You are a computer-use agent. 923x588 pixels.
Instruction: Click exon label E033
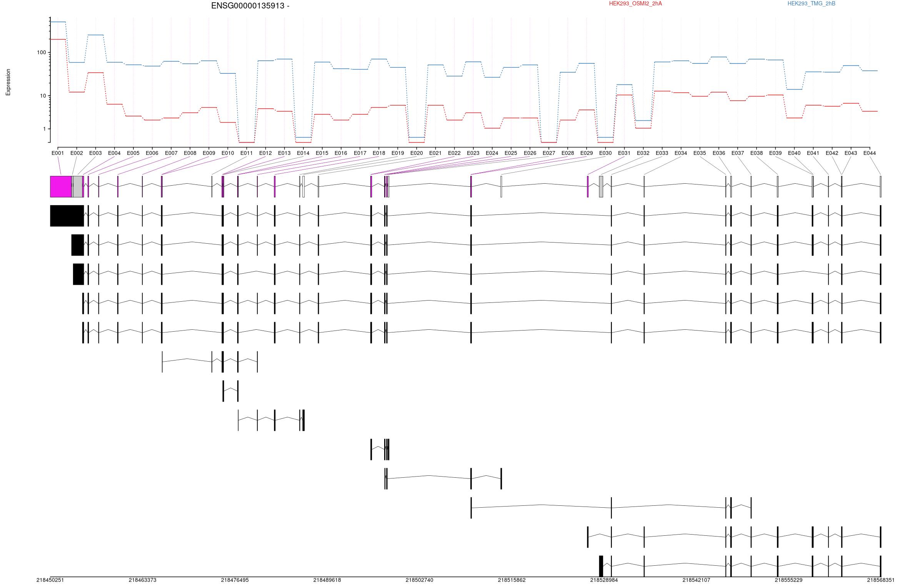pos(662,153)
